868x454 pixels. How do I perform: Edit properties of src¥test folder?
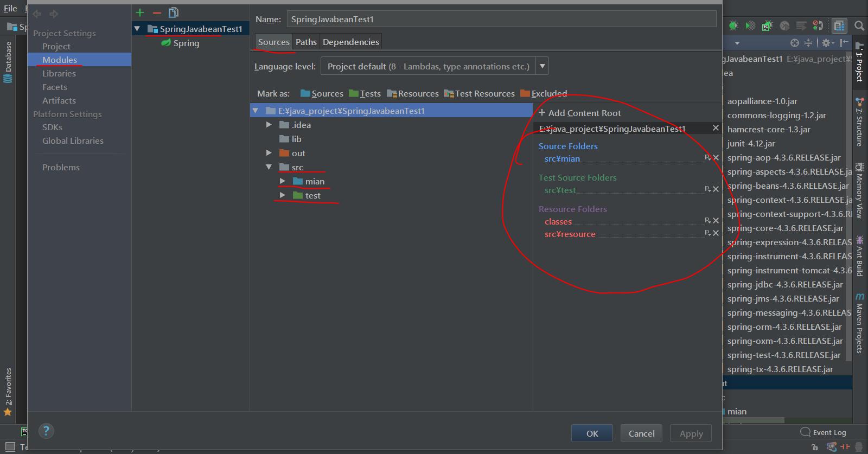point(707,189)
